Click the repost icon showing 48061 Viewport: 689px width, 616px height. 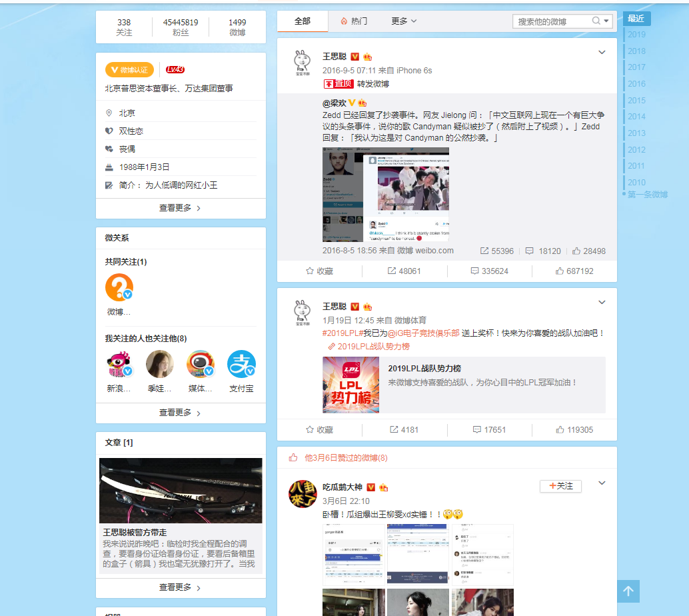(404, 271)
